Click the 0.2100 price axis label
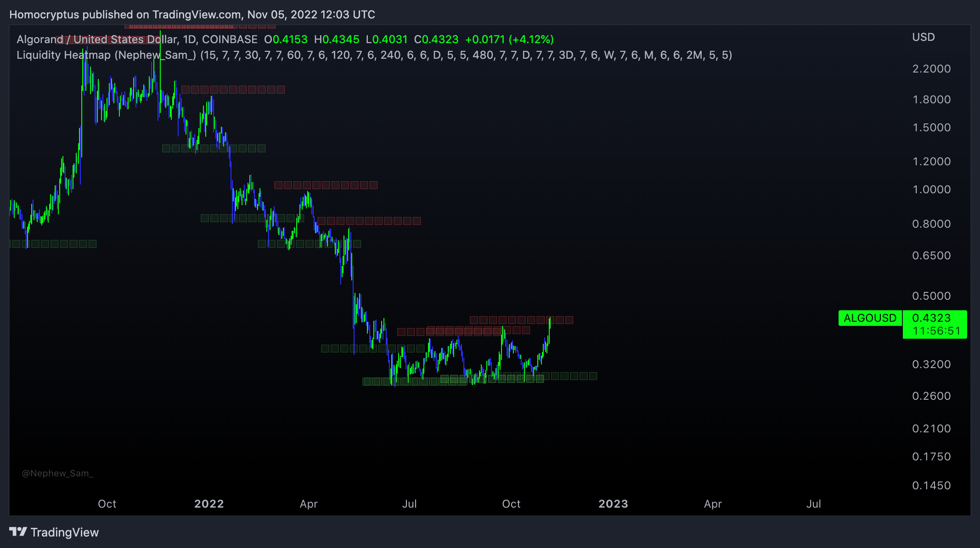Image resolution: width=980 pixels, height=548 pixels. [931, 429]
